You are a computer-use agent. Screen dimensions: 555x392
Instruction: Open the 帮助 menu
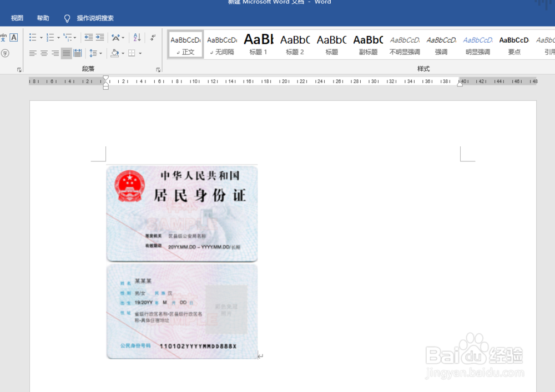(x=43, y=18)
